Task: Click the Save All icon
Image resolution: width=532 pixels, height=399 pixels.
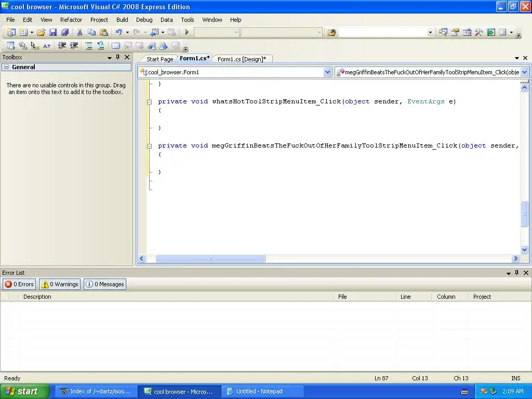Action: (65, 32)
